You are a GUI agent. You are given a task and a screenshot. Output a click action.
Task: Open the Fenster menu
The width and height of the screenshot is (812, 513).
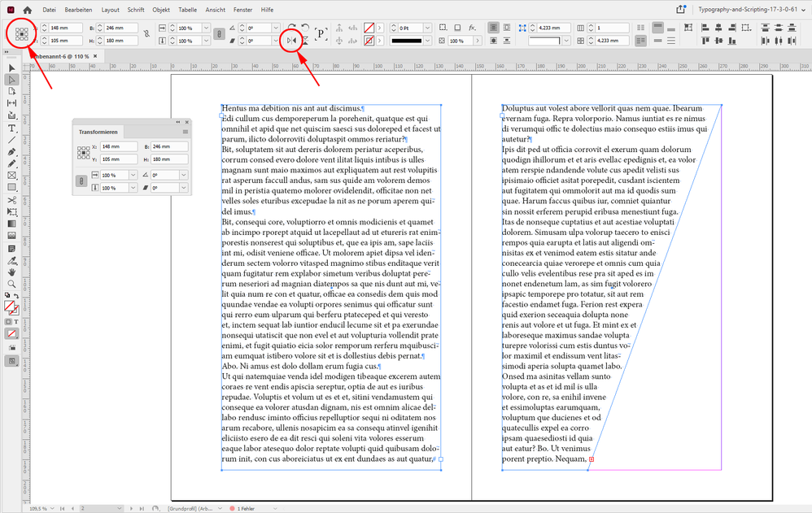(x=242, y=10)
